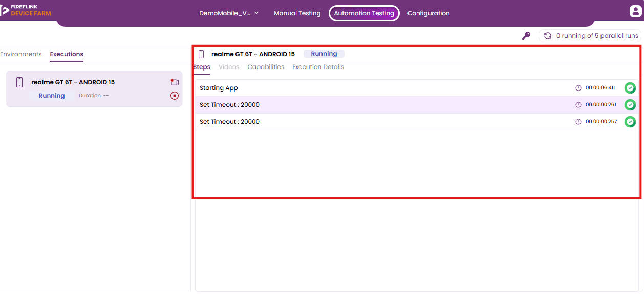Click the Running badge in details header
The height and width of the screenshot is (294, 644).
324,54
